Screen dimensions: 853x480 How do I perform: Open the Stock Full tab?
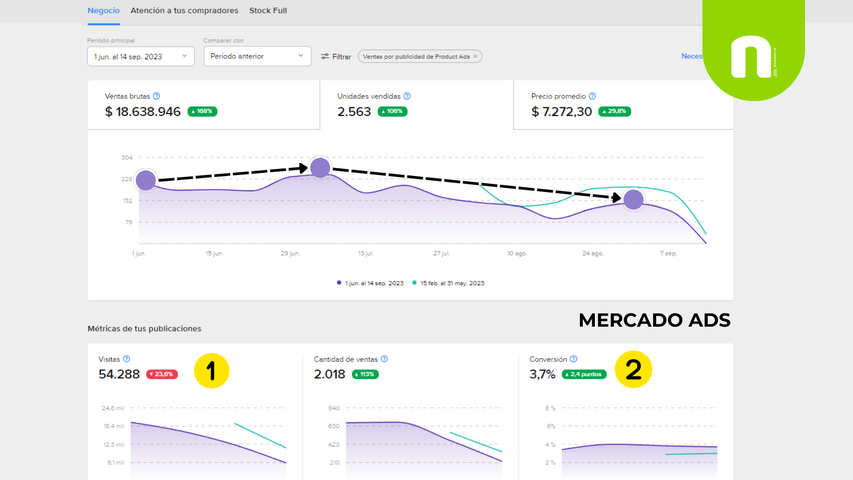(268, 11)
